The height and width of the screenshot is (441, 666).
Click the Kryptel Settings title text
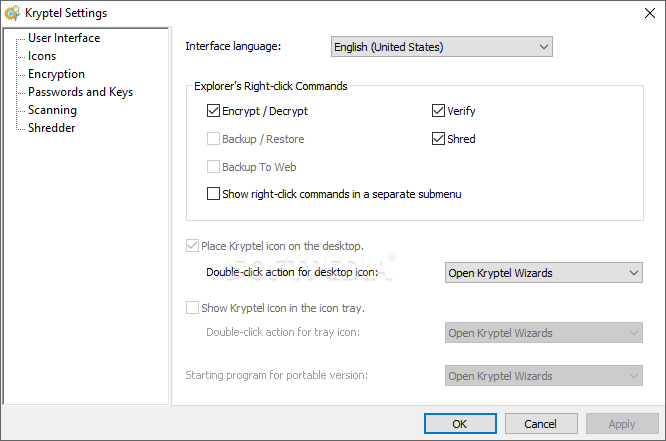(x=66, y=13)
